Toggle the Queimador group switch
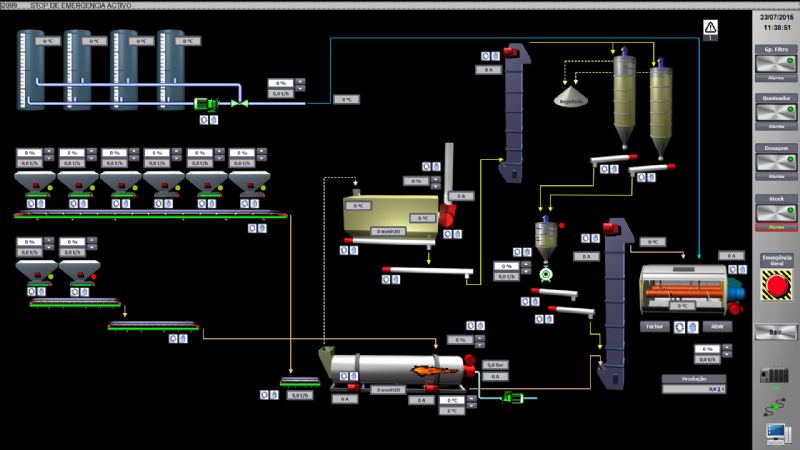Viewport: 800px width, 450px height. pyautogui.click(x=775, y=115)
